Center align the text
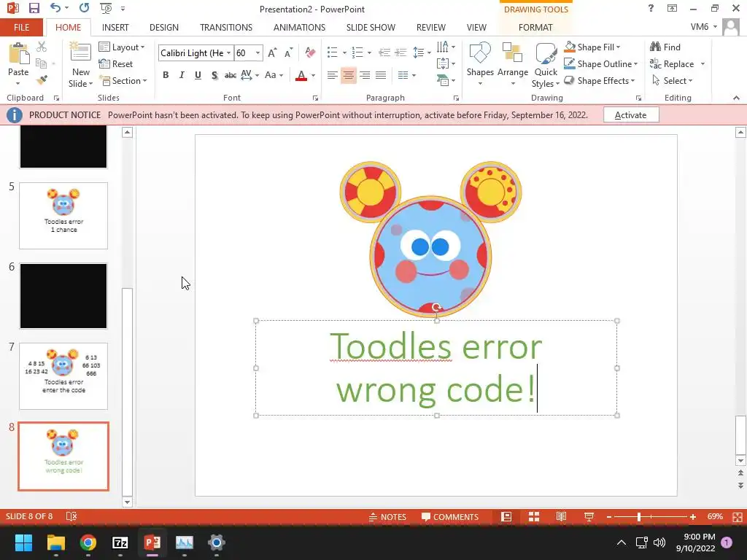747x560 pixels. tap(348, 75)
